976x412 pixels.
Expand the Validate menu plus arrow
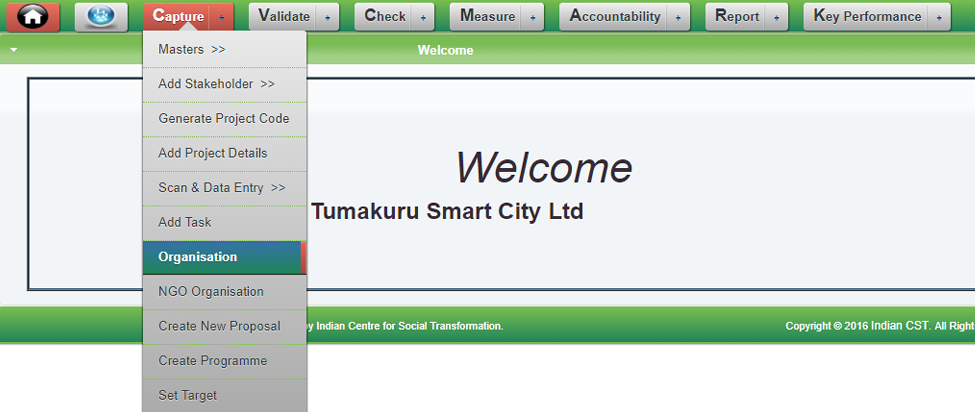click(327, 17)
